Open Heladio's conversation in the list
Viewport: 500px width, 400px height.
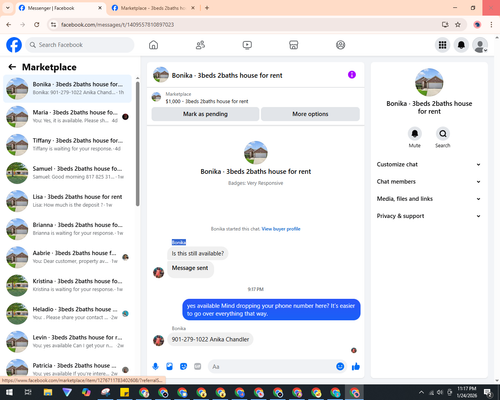point(67,314)
